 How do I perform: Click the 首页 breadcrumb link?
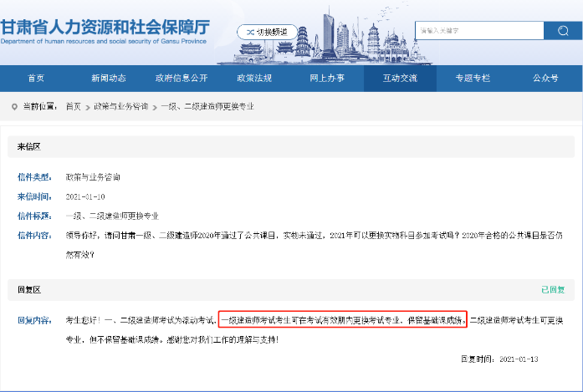click(x=74, y=107)
